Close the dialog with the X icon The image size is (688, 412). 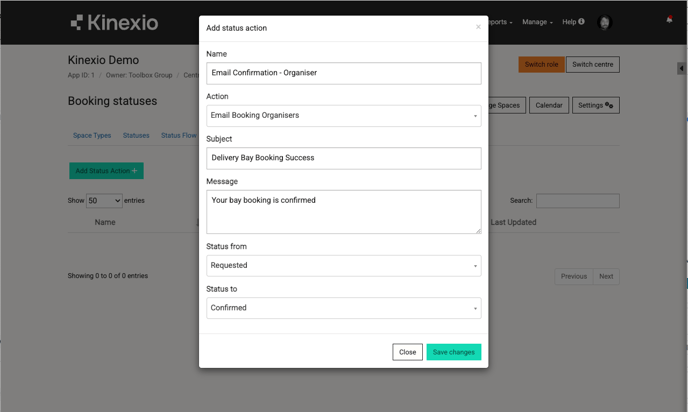pos(478,28)
